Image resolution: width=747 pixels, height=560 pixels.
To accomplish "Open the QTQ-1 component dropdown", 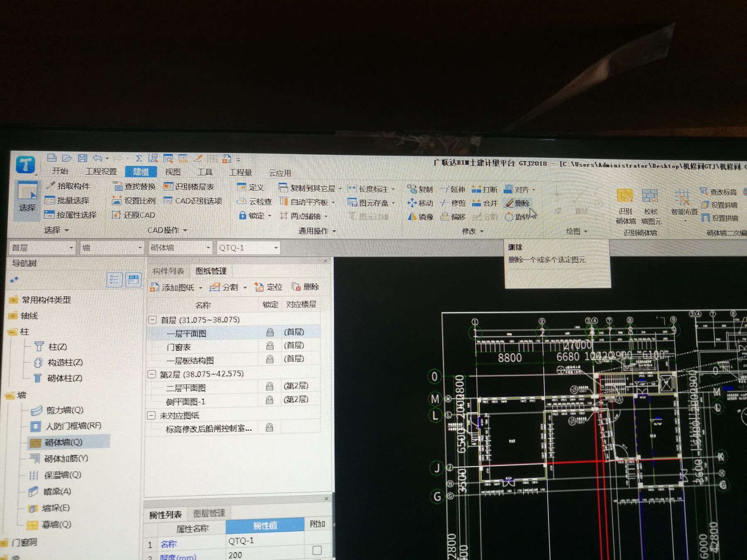I will click(x=276, y=248).
